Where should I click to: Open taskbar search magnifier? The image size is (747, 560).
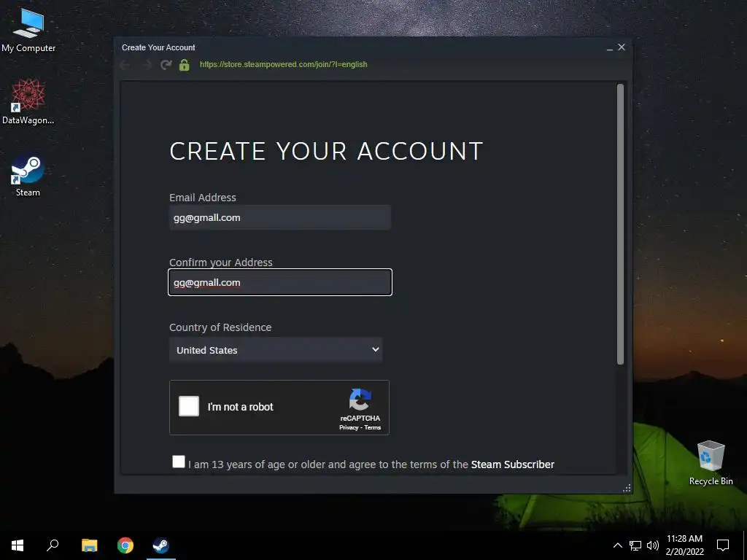(x=53, y=545)
